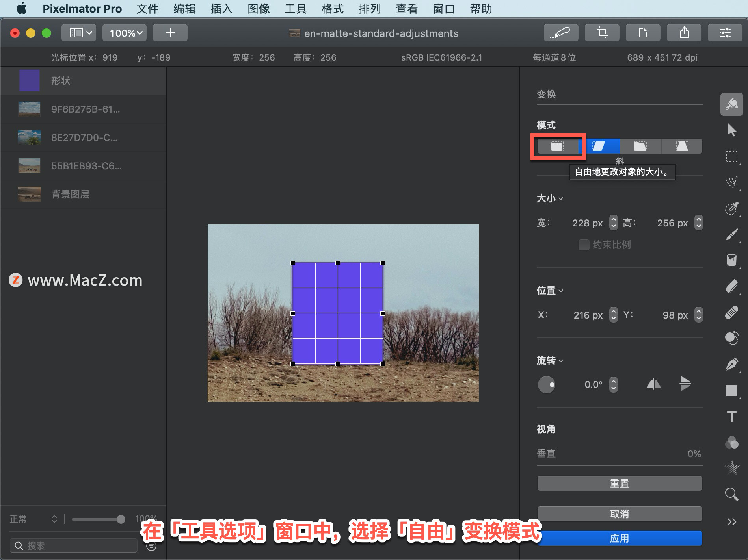Click the layer opacity slider
Image resolution: width=748 pixels, height=560 pixels.
pos(98,519)
